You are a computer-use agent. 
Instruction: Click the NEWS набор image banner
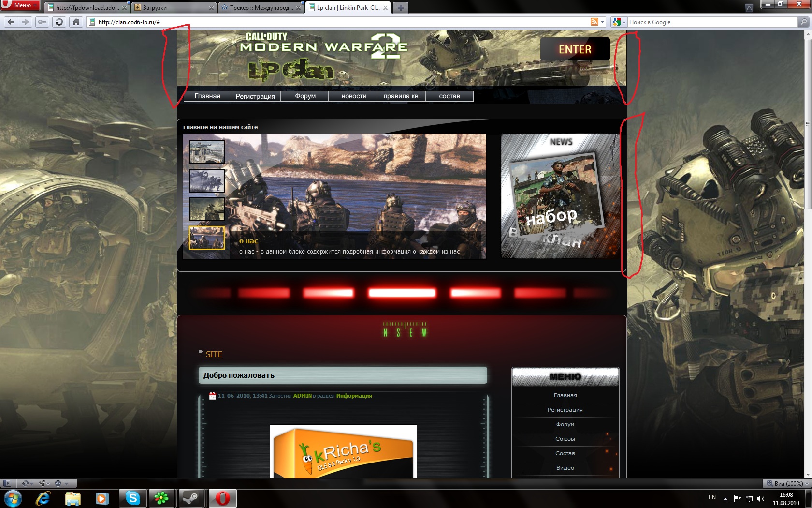coord(561,196)
